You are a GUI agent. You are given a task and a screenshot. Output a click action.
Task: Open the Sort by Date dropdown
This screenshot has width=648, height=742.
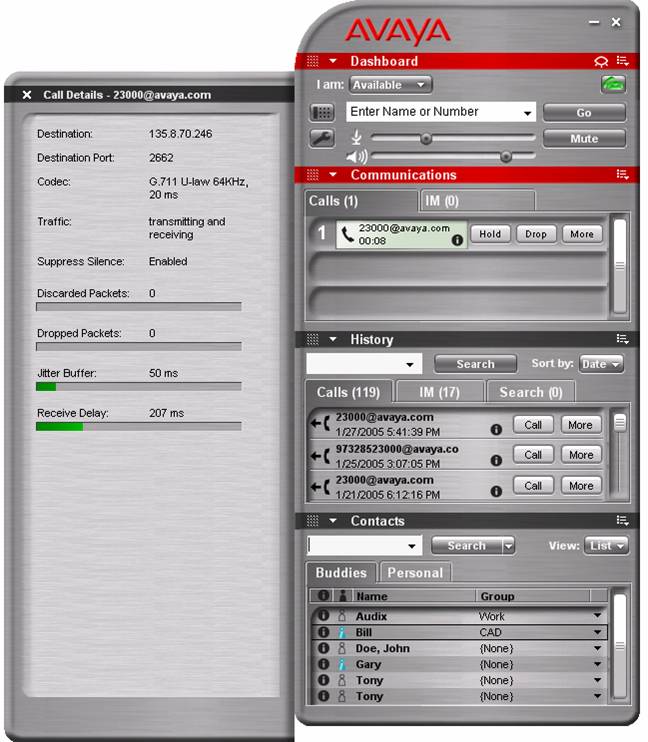click(x=601, y=364)
